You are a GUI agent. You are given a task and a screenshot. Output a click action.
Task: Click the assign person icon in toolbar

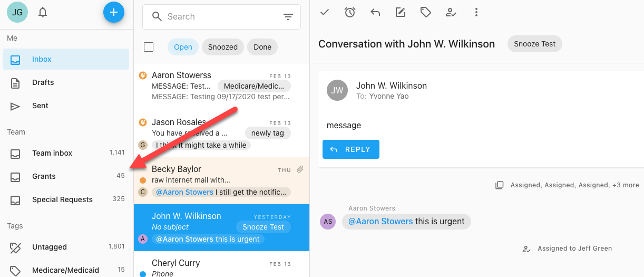click(451, 12)
